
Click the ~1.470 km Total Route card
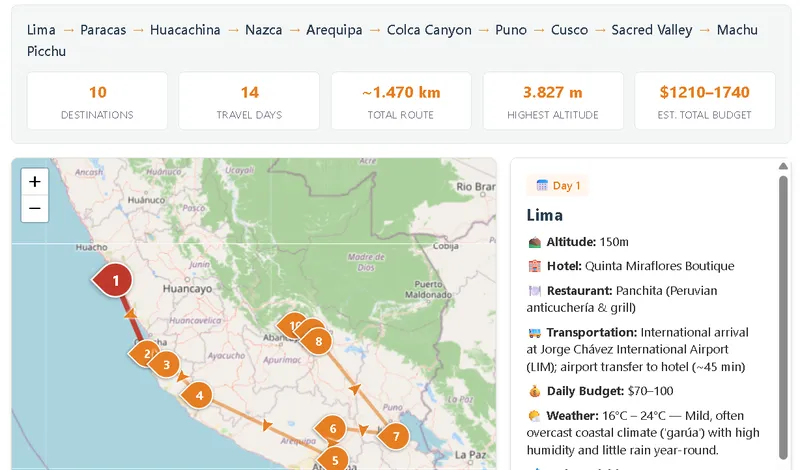[x=401, y=101]
